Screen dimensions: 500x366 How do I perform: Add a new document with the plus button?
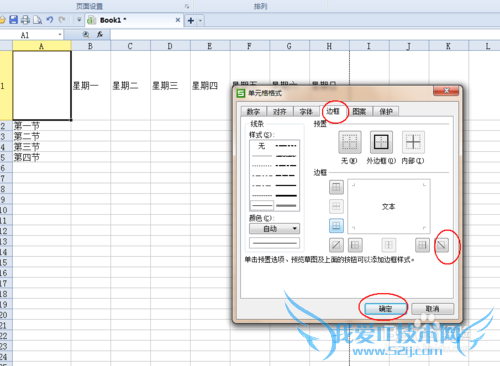[191, 21]
